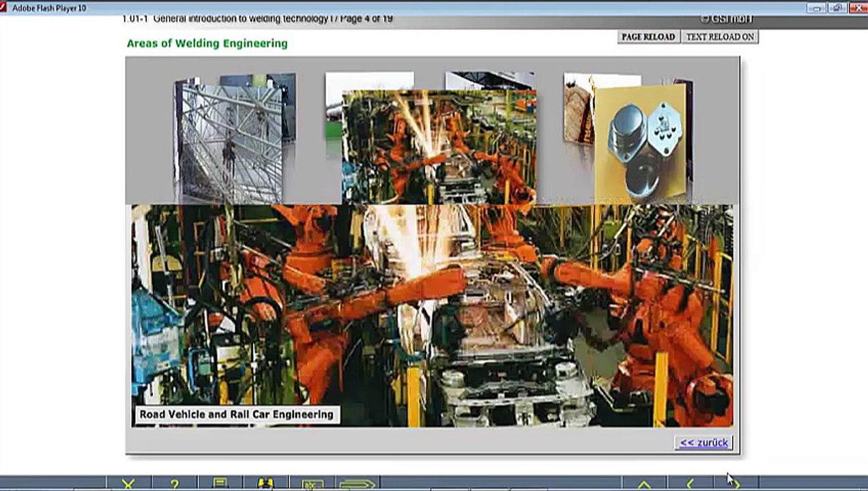The width and height of the screenshot is (868, 491).
Task: Click the TEXT RELOAD ON button
Action: pyautogui.click(x=720, y=37)
